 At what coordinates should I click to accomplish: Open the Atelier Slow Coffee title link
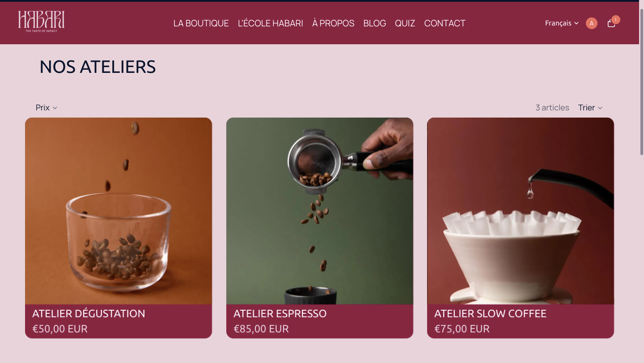490,314
